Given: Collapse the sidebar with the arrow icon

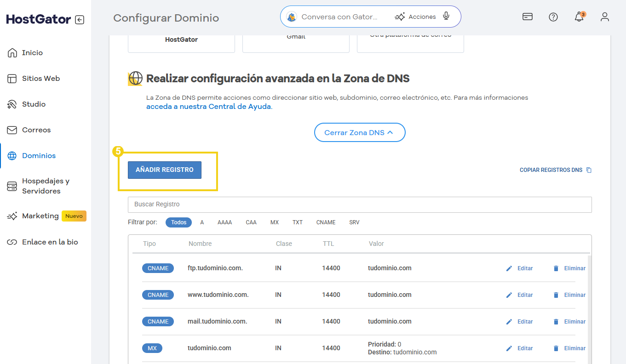Looking at the screenshot, I should [x=79, y=19].
